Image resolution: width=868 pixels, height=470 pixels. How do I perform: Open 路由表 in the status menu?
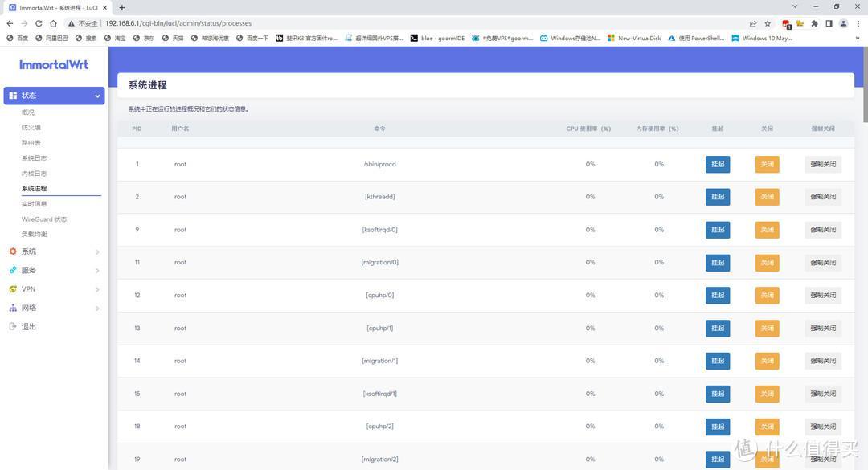(31, 143)
